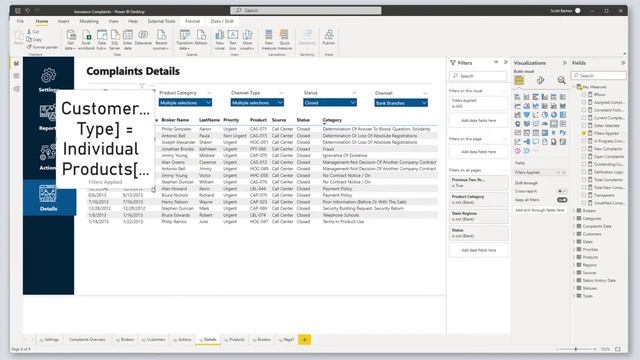This screenshot has height=360, width=640.
Task: Open Analytics magnifier icon in Visualizations
Action: 562,80
